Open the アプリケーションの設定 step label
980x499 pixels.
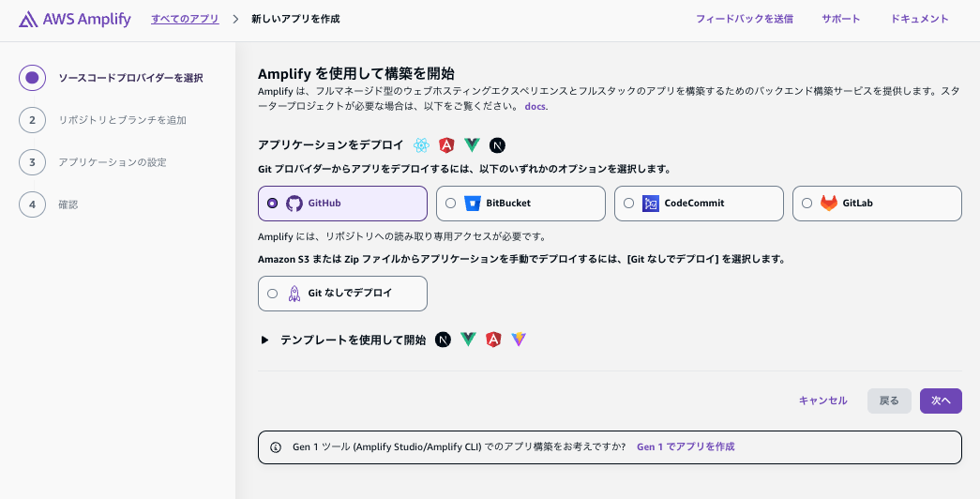(x=113, y=162)
